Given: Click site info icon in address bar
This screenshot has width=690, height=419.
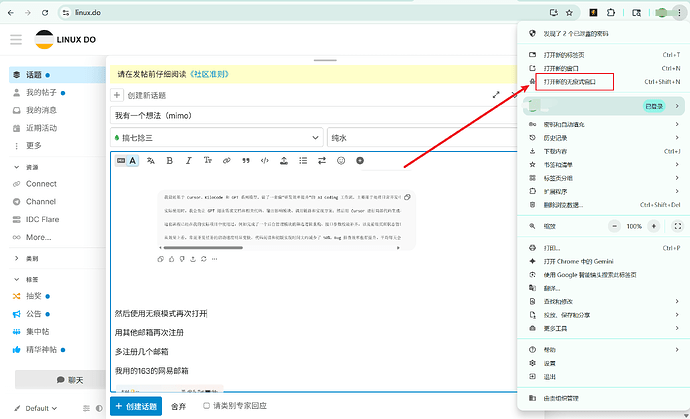Looking at the screenshot, I should coord(66,13).
